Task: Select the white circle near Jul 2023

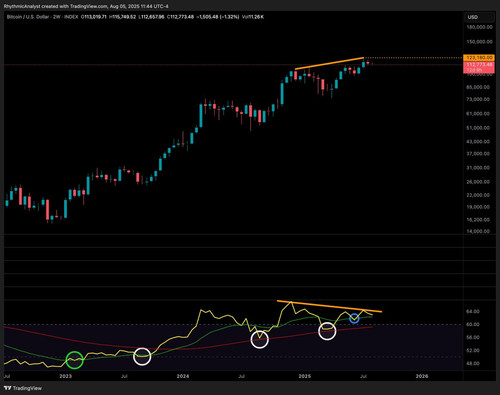Action: (x=142, y=356)
